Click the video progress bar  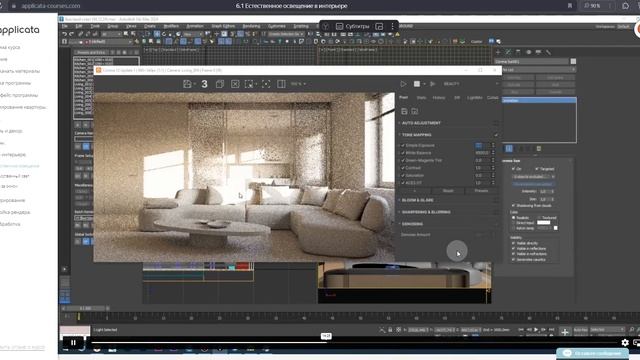click(x=355, y=342)
